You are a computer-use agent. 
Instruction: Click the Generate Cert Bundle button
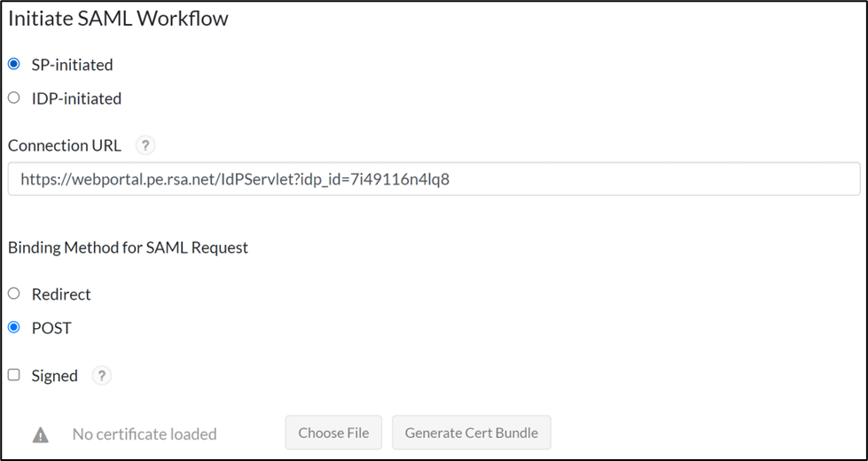471,433
